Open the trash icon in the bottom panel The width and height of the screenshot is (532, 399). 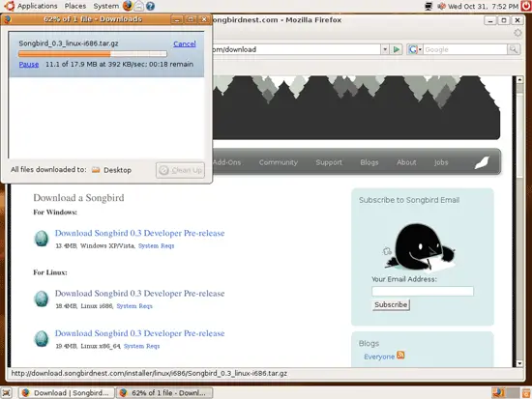tap(526, 393)
